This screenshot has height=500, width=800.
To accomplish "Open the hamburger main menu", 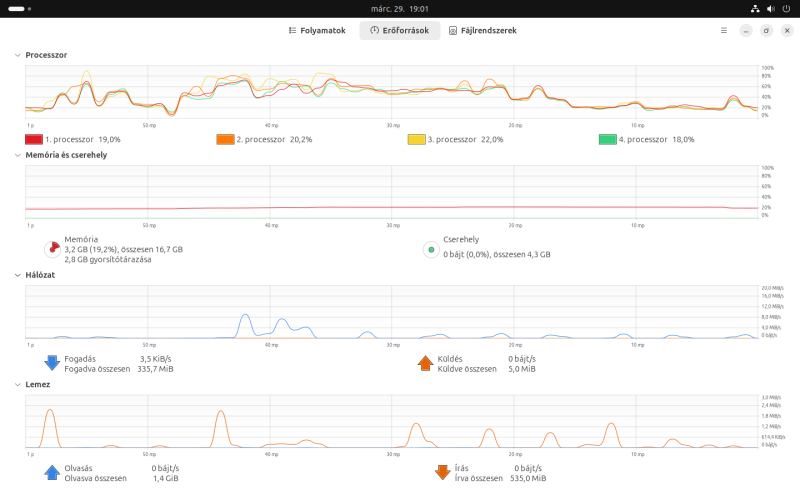I will click(723, 31).
